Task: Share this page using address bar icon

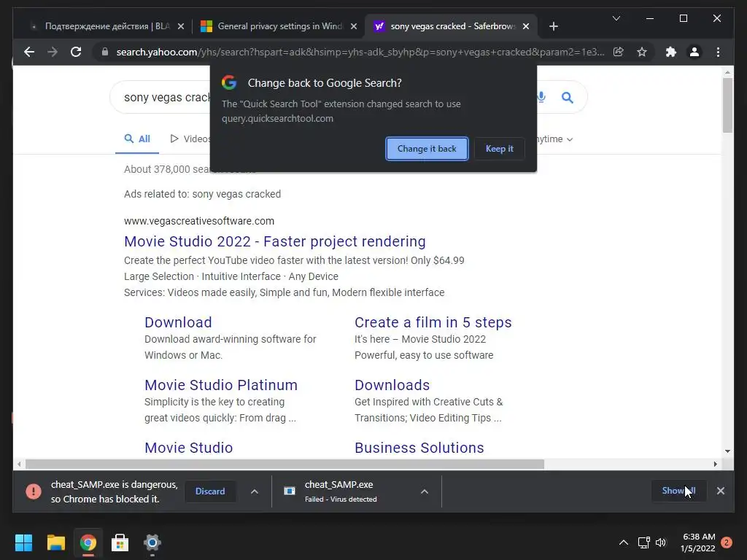Action: (619, 52)
